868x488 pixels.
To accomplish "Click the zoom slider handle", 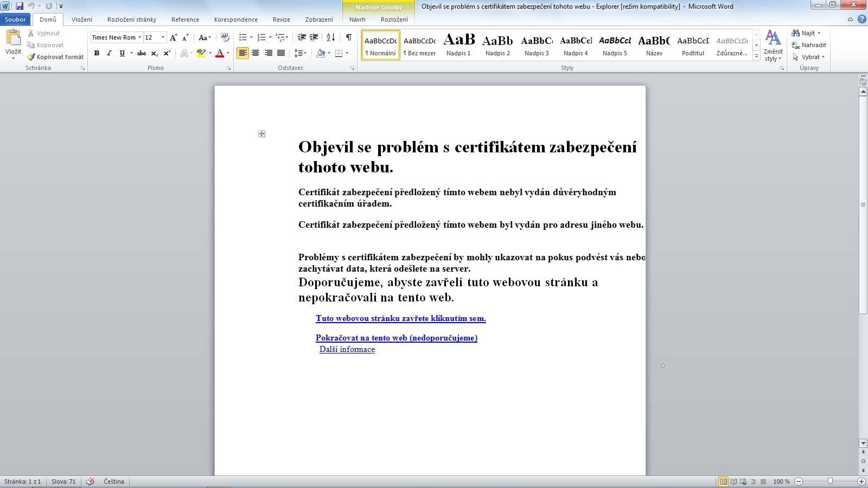I will point(830,481).
